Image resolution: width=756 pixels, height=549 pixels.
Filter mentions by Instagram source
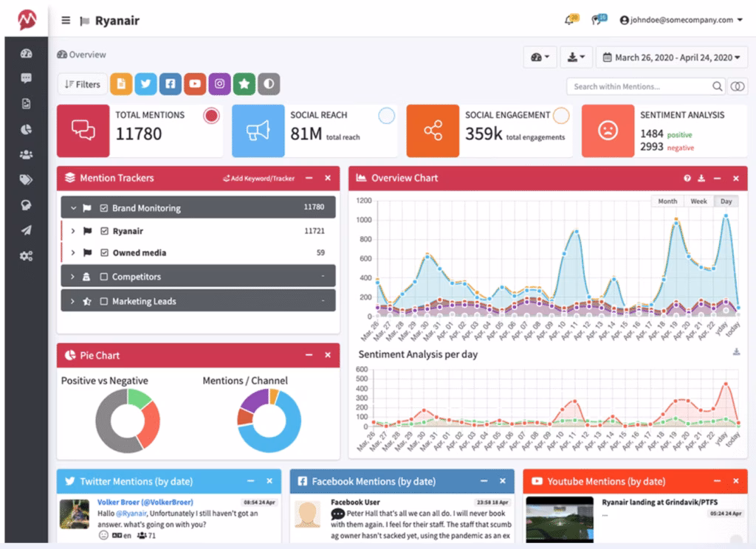pyautogui.click(x=219, y=84)
